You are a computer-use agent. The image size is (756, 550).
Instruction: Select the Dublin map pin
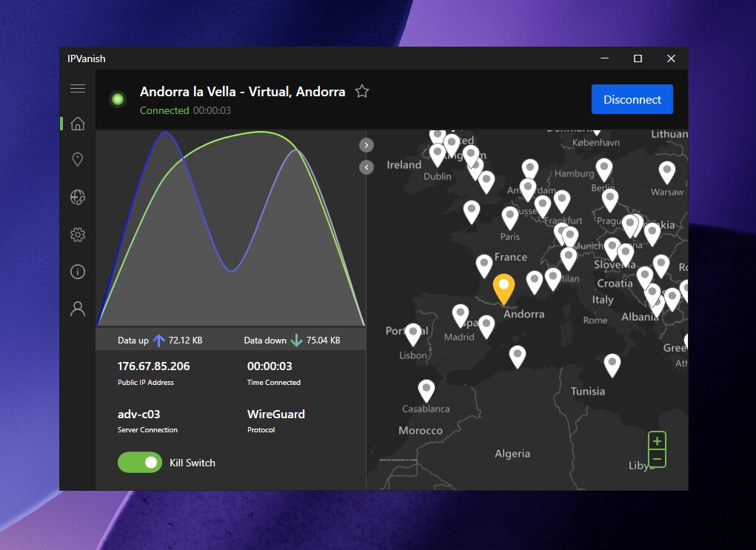pyautogui.click(x=438, y=155)
